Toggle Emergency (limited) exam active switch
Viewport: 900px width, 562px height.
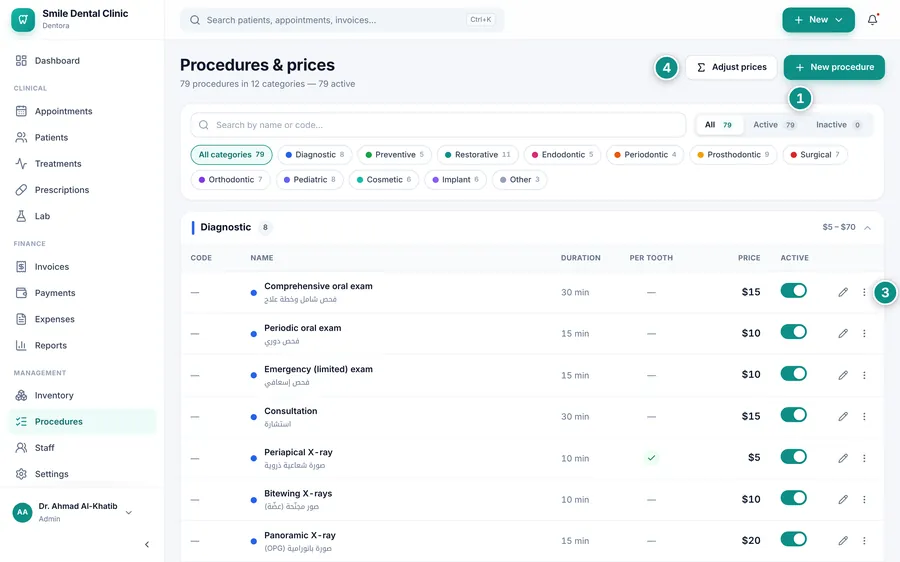793,374
